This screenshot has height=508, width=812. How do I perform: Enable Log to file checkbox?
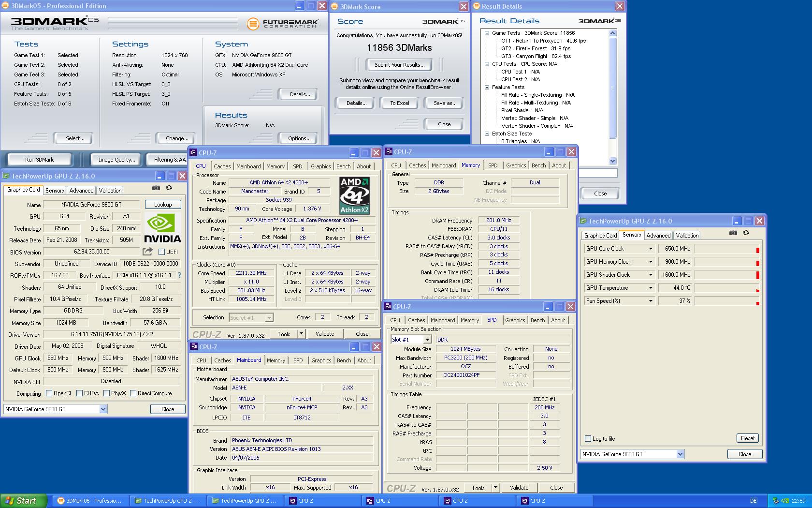[x=588, y=439]
